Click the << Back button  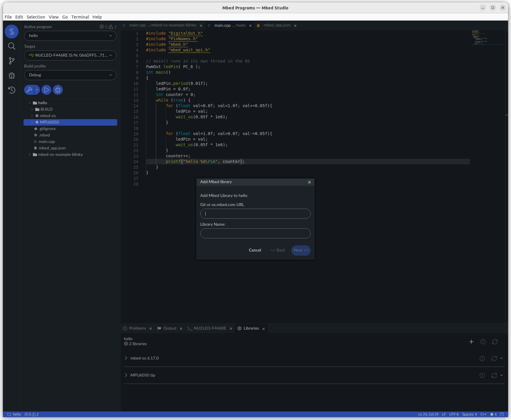click(278, 250)
